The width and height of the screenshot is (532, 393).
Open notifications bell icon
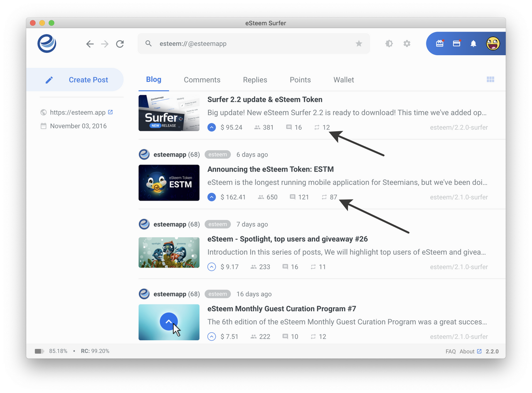[x=473, y=43]
